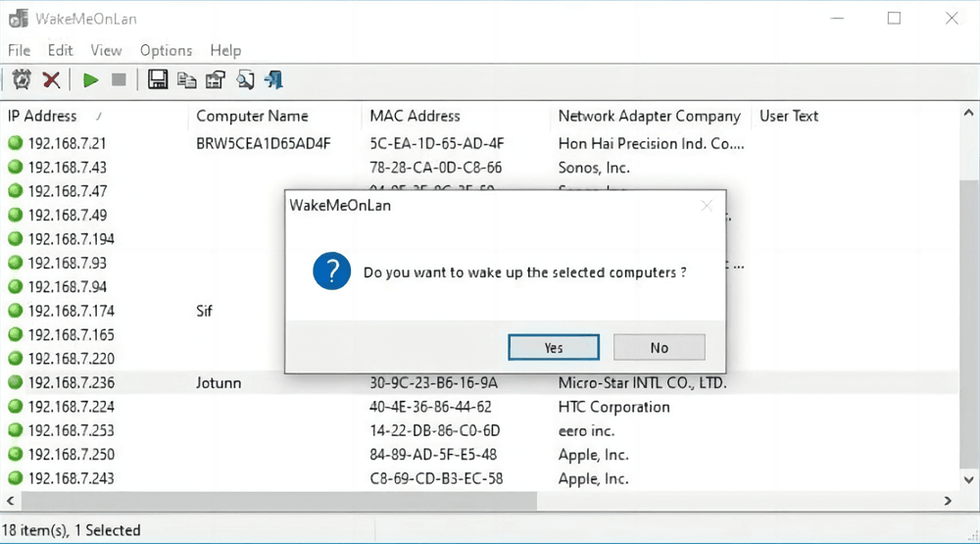Image resolution: width=980 pixels, height=544 pixels.
Task: Click the horizontal scrollbar right arrow
Action: click(x=948, y=501)
